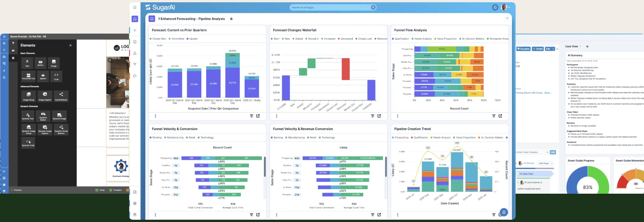Open the headset support icon in SugarAI sidebar
This screenshot has width=644, height=222.
[135, 76]
